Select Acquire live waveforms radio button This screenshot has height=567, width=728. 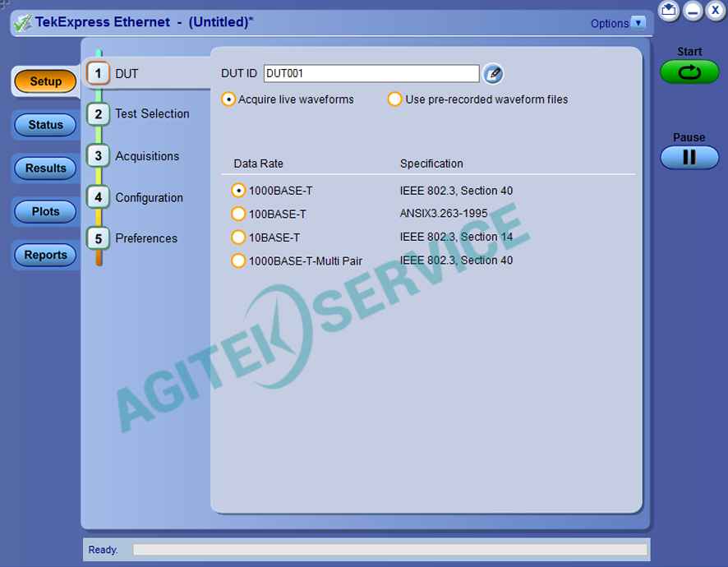pyautogui.click(x=228, y=99)
